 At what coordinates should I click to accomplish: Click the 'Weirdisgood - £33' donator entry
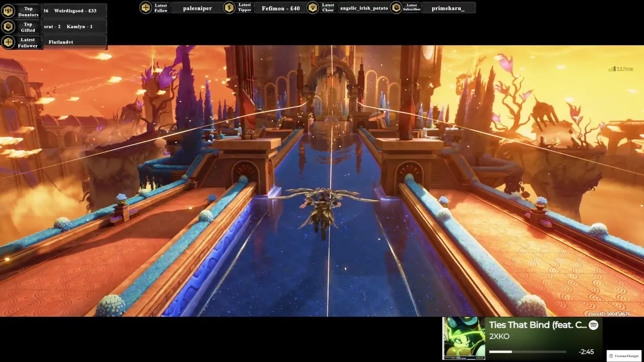(75, 11)
